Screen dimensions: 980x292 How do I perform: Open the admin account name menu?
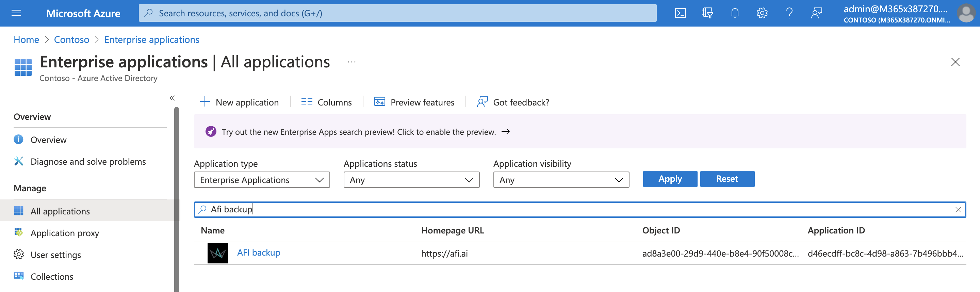point(896,14)
